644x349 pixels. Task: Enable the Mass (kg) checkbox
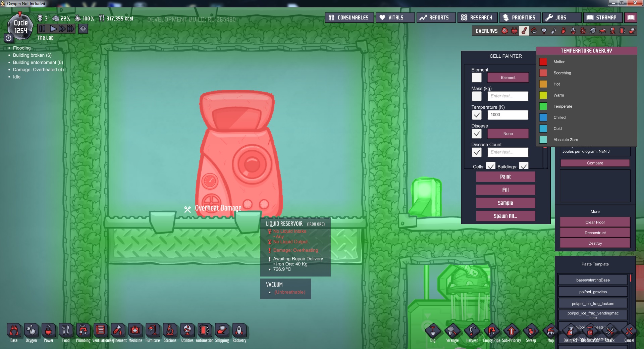coord(476,96)
